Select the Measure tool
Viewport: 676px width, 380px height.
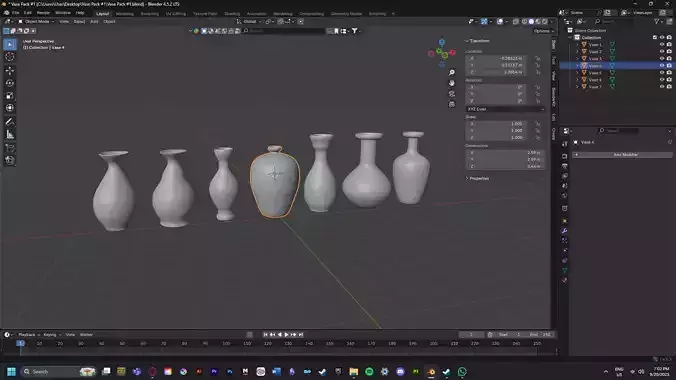[x=10, y=135]
